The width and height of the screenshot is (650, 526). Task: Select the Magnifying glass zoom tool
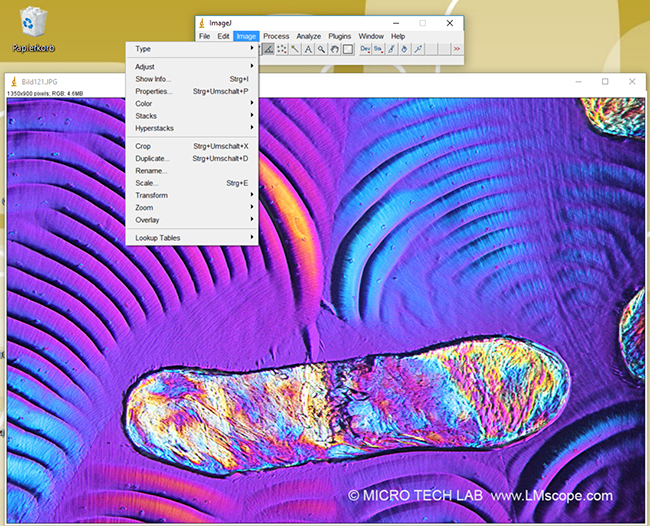click(321, 49)
